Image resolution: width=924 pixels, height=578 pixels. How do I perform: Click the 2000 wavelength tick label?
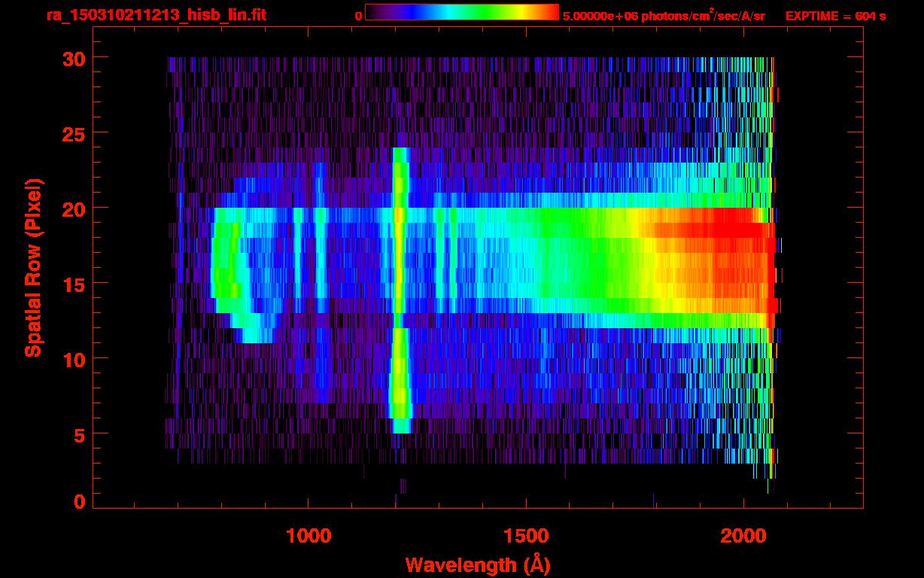pos(744,535)
